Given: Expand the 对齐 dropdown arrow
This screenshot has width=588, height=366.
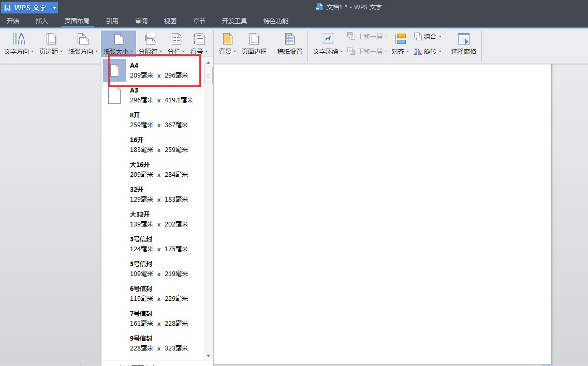Looking at the screenshot, I should tap(408, 52).
